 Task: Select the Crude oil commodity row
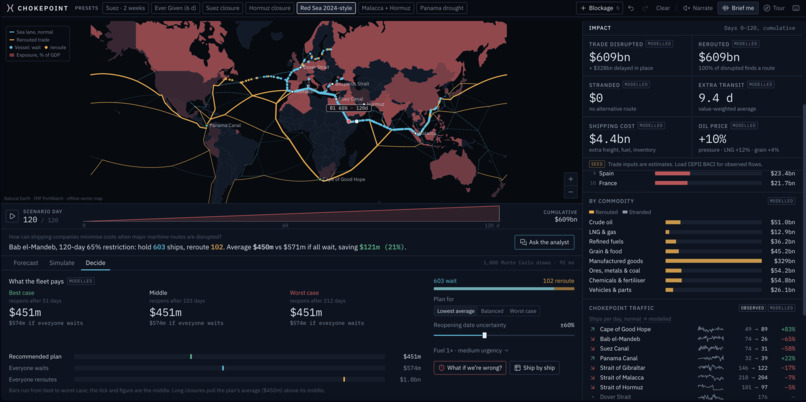click(x=692, y=222)
